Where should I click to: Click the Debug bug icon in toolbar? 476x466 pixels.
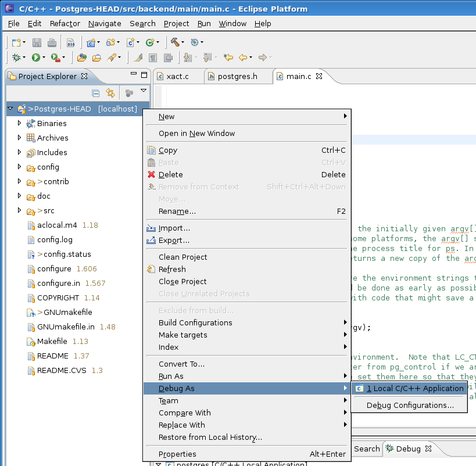point(16,58)
